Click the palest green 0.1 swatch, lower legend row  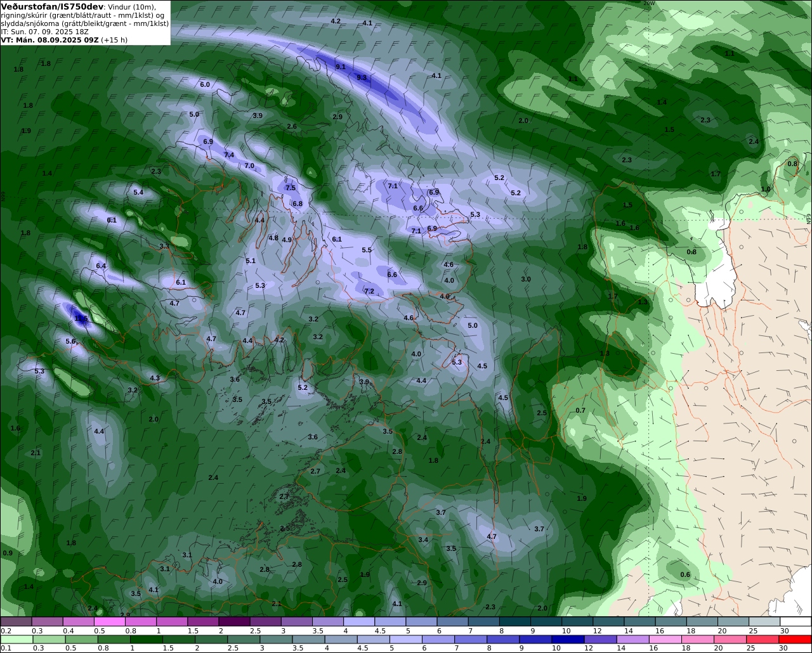pyautogui.click(x=16, y=639)
